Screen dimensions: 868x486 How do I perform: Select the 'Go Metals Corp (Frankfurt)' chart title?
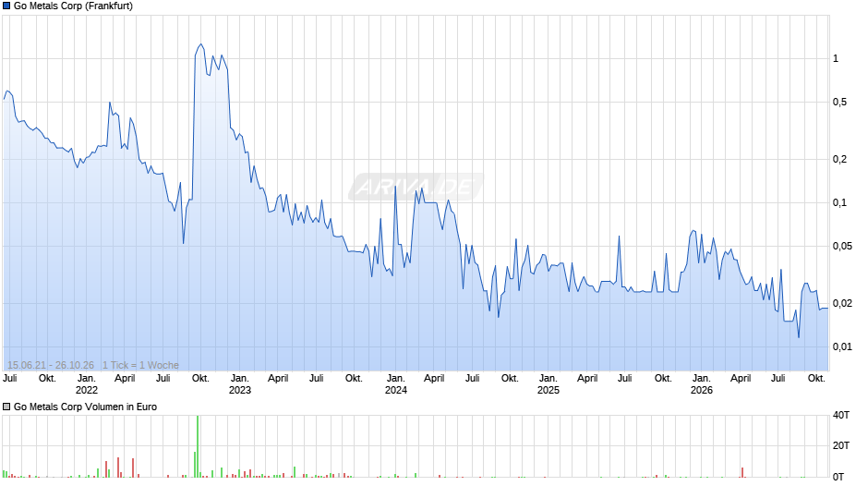coord(73,6)
